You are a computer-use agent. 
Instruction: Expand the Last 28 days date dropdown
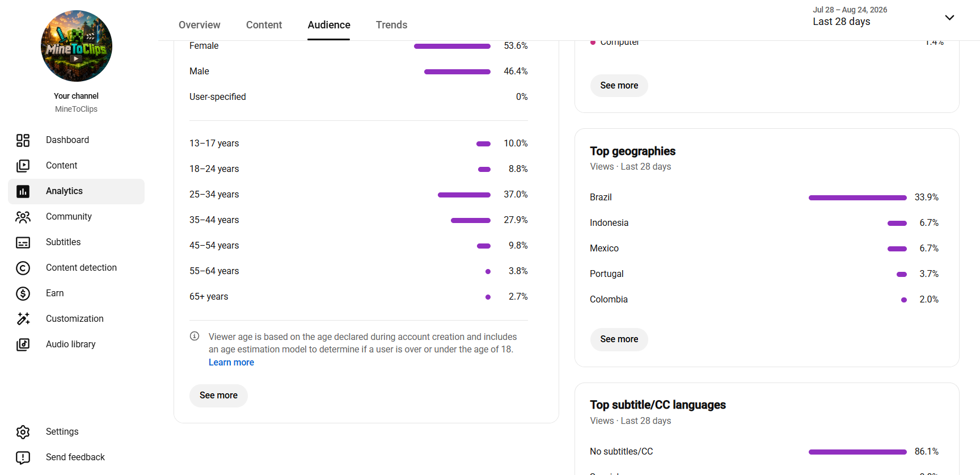coord(949,18)
